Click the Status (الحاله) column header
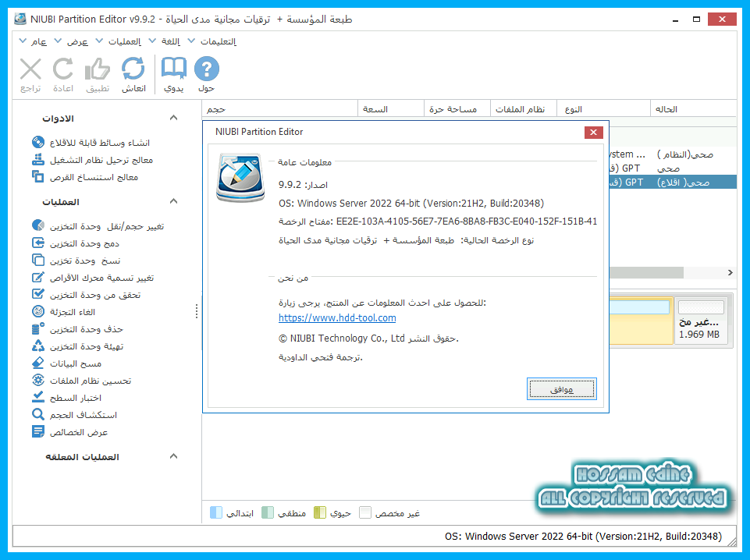This screenshot has height=560, width=750. (x=693, y=109)
